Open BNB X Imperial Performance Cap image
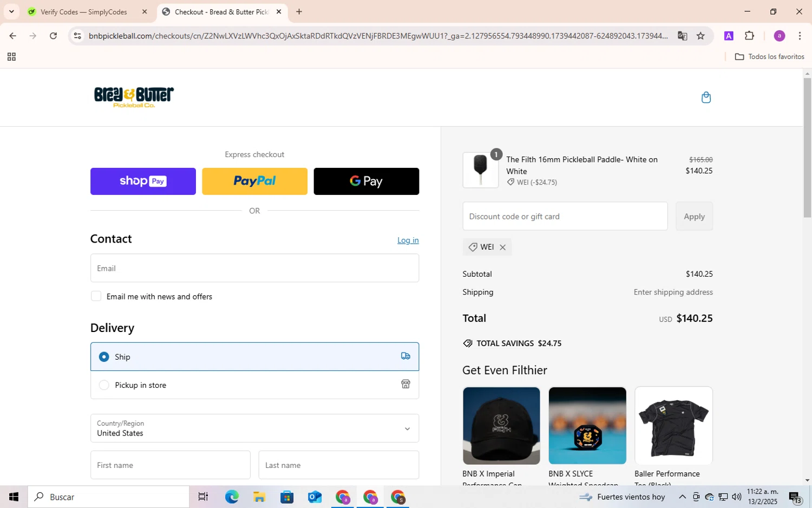The width and height of the screenshot is (812, 508). [x=501, y=426]
